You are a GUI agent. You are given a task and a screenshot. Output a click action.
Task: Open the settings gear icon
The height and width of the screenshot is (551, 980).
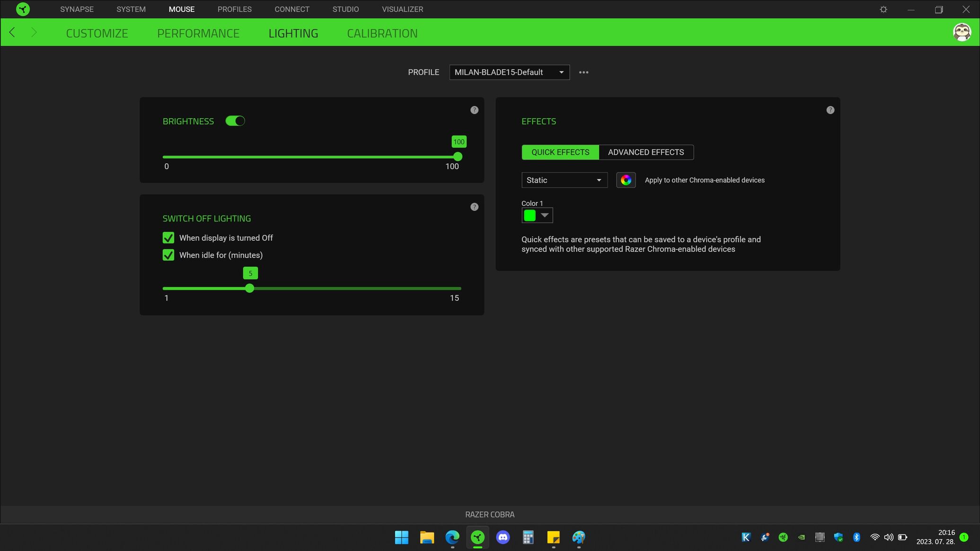coord(883,9)
